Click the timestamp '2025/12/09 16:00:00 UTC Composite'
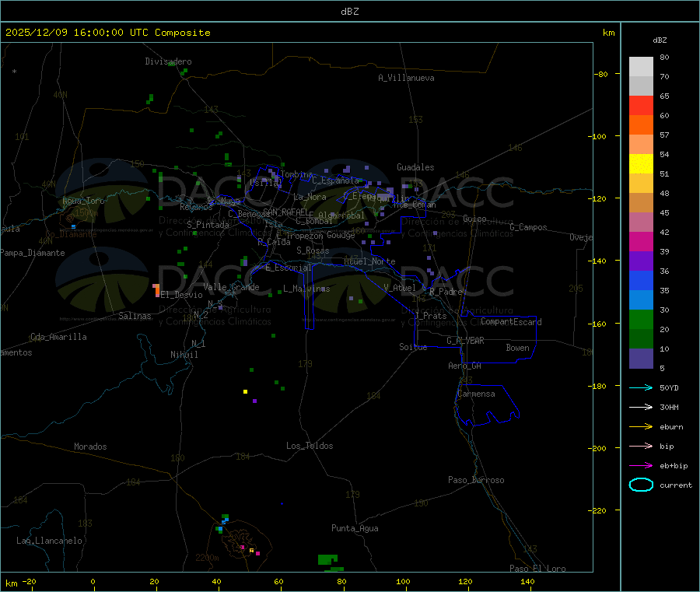700x592 pixels. coord(107,33)
